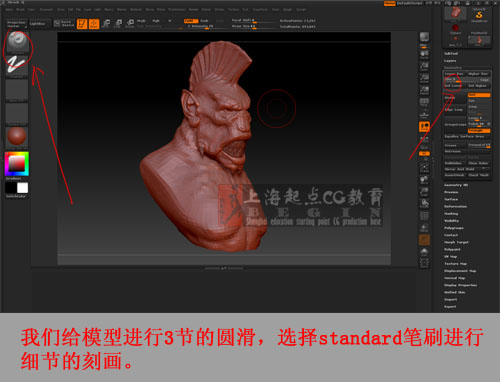Viewport: 500px width, 382px height.
Task: Open the LightBox button
Action: point(39,24)
